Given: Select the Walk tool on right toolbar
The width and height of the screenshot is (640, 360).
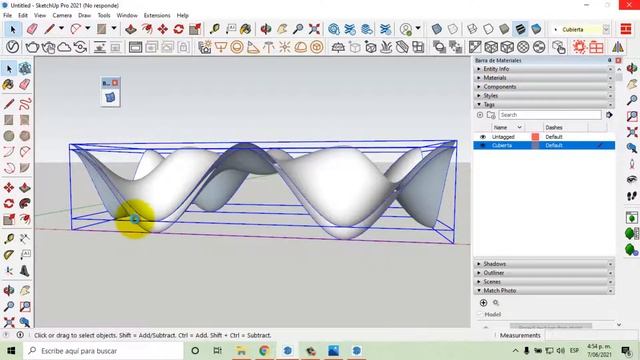Looking at the screenshot, I should (x=632, y=196).
